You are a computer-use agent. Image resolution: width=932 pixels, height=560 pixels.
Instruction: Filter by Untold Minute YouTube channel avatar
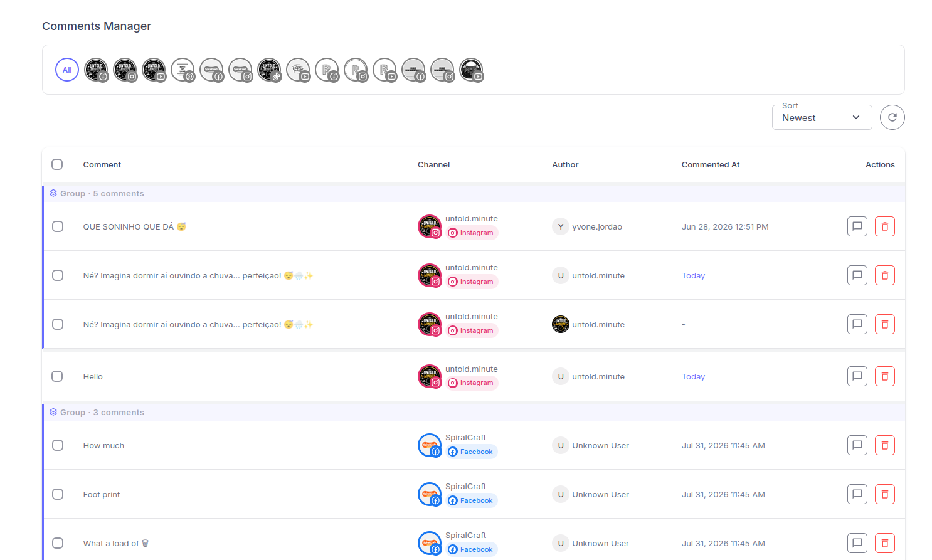pos(154,70)
